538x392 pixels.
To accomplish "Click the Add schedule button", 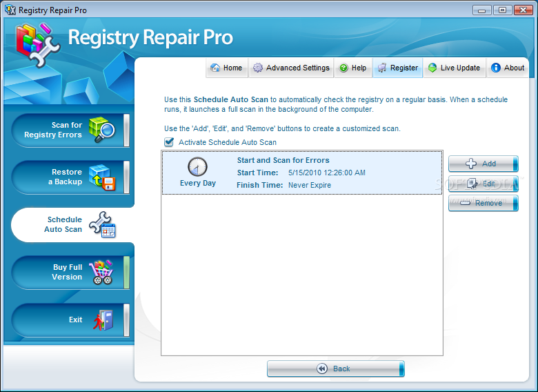I will [483, 164].
